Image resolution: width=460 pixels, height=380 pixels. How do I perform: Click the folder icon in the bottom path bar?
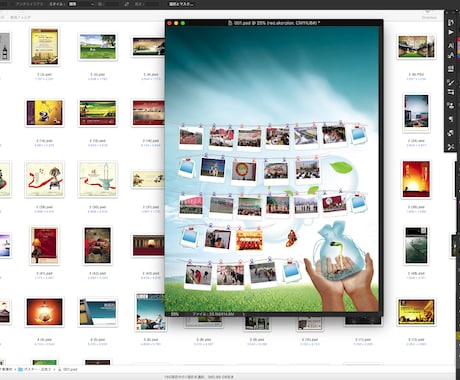(20, 369)
